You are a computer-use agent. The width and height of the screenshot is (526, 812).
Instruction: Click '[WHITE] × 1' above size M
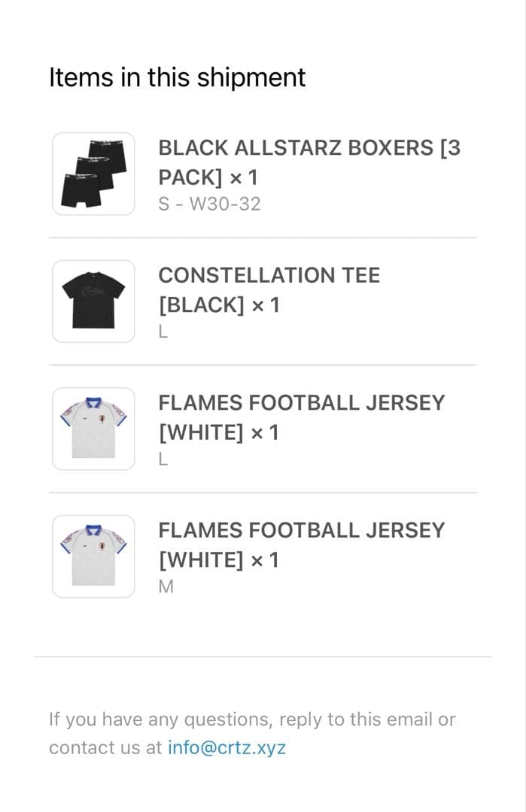(x=218, y=560)
